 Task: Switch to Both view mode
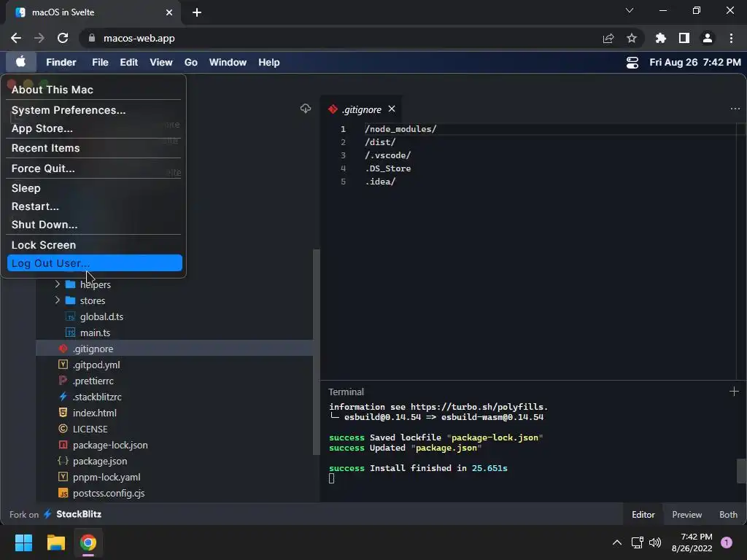728,514
